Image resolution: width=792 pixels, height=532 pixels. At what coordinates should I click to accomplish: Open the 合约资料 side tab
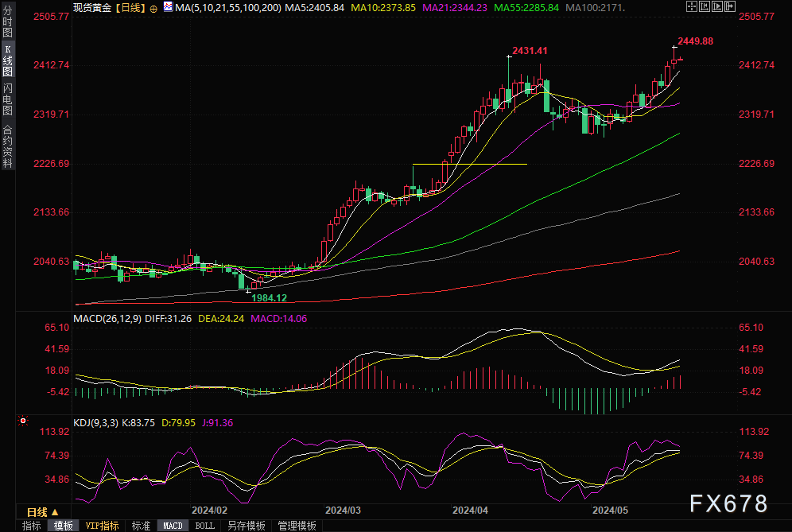pyautogui.click(x=7, y=147)
